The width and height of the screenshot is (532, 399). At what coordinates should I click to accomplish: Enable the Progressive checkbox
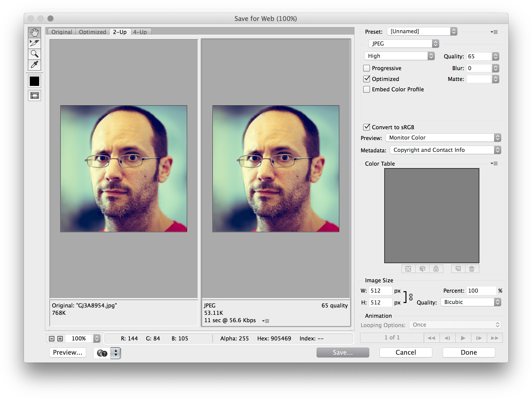[x=367, y=68]
